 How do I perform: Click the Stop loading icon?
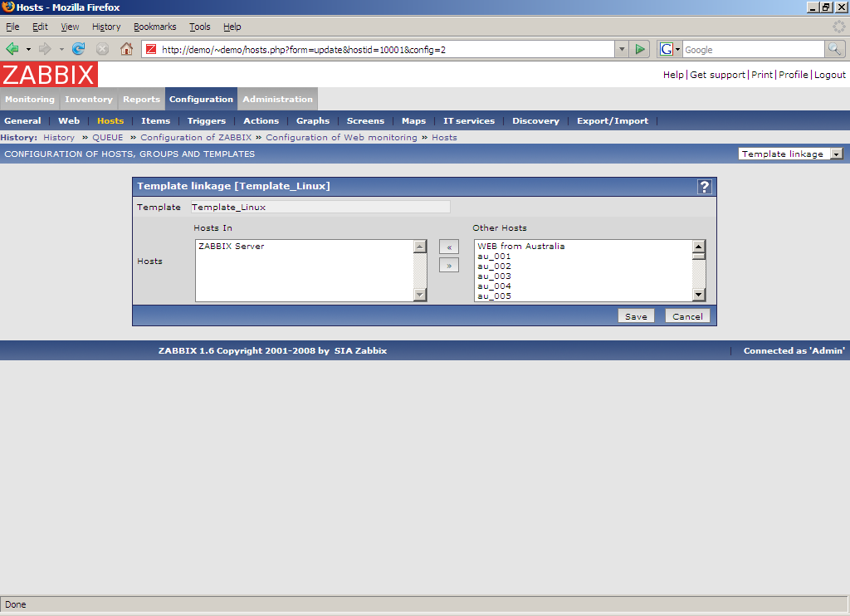tap(102, 49)
